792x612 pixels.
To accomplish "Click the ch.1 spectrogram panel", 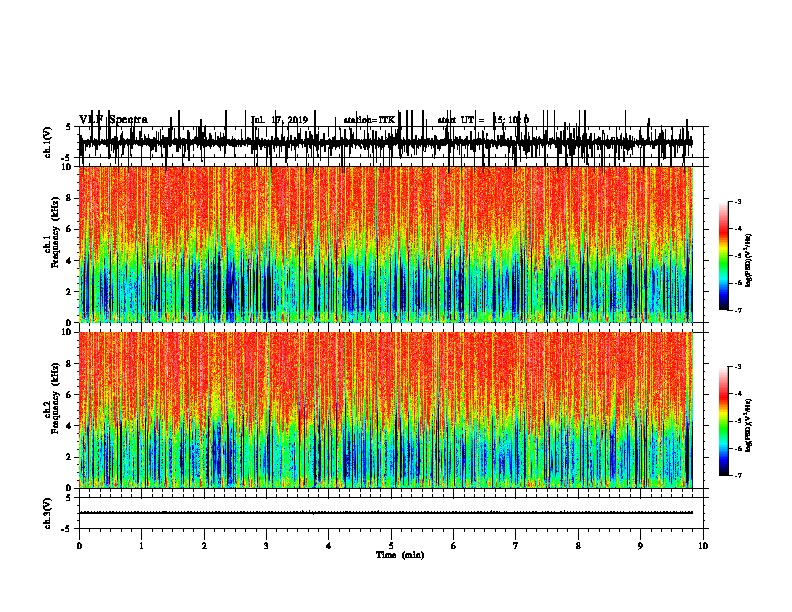I will point(386,244).
